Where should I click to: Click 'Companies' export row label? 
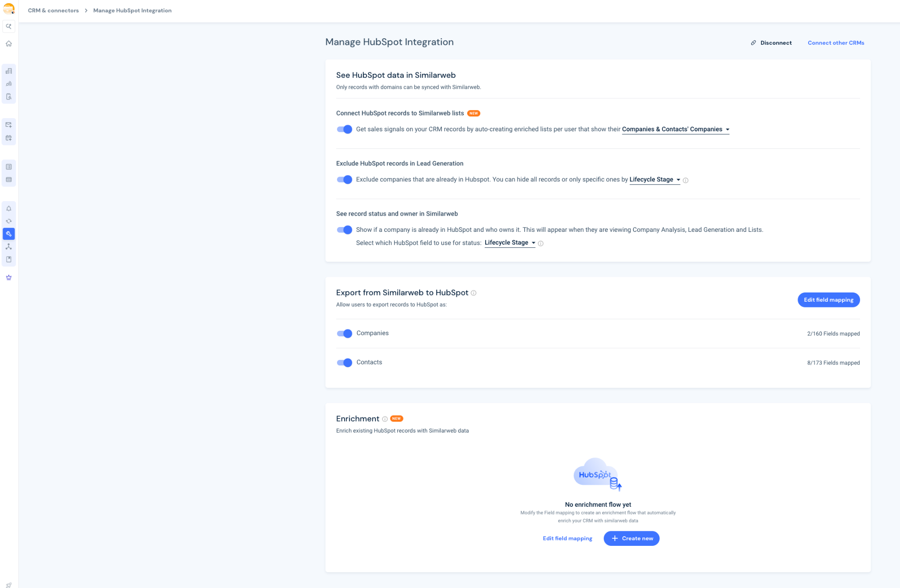[x=372, y=333]
